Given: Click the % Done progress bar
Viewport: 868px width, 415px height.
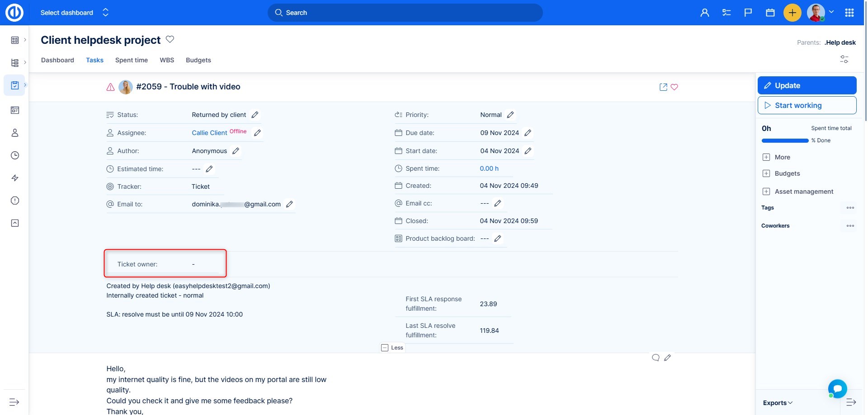Looking at the screenshot, I should pos(785,140).
